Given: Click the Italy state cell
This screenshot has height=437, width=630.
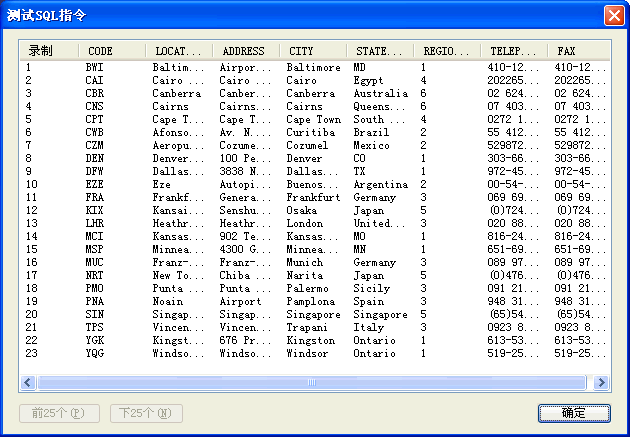Looking at the screenshot, I should coord(368,327).
